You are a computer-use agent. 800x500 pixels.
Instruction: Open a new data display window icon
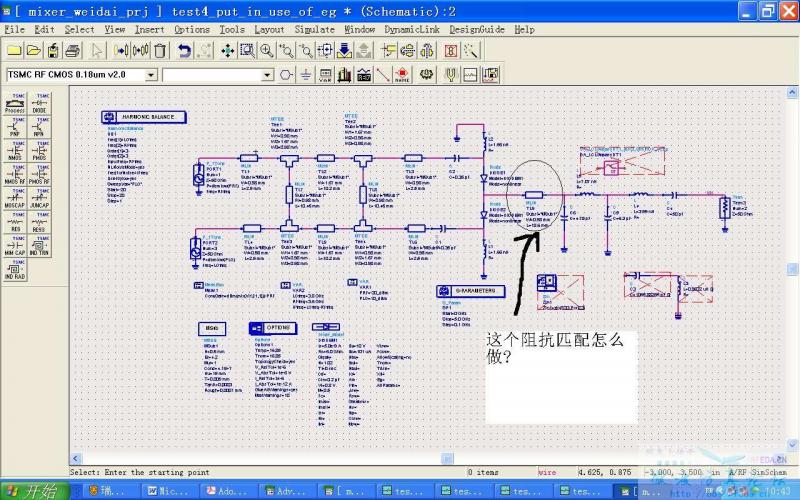click(470, 76)
